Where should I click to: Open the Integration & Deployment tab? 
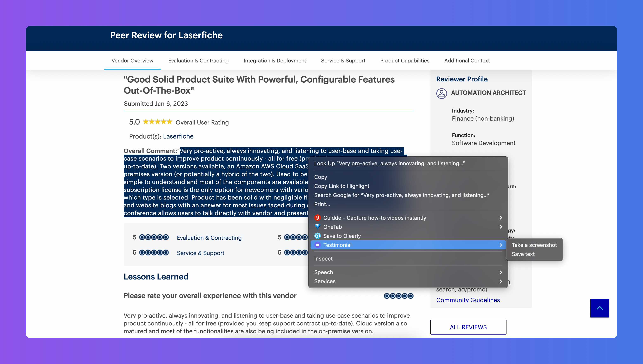[x=275, y=61]
